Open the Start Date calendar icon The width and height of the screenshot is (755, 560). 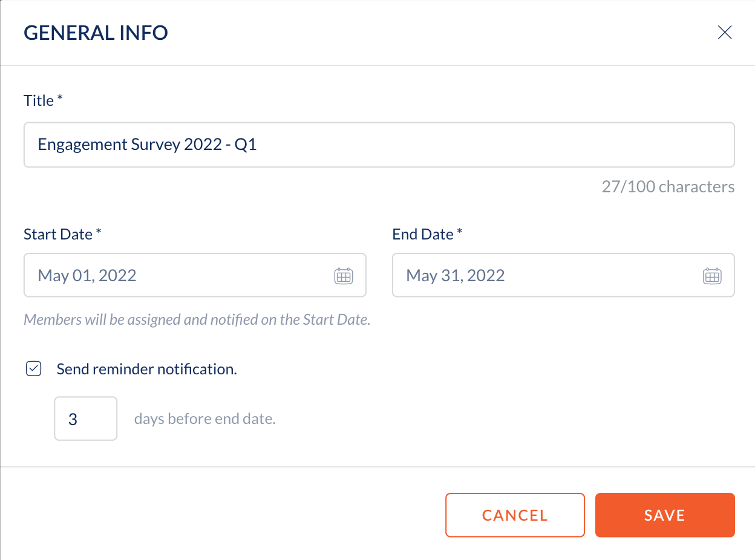pos(344,276)
